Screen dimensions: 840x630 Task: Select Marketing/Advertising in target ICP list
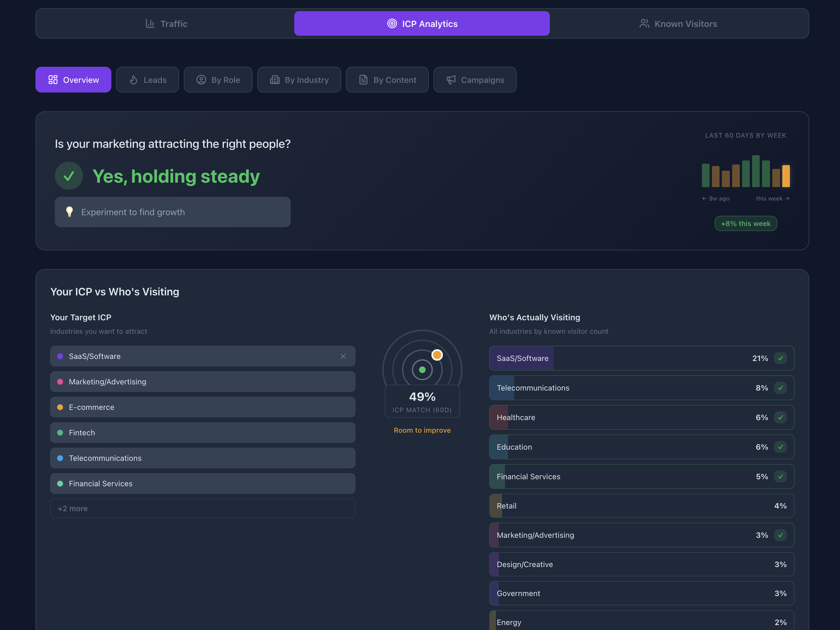203,382
